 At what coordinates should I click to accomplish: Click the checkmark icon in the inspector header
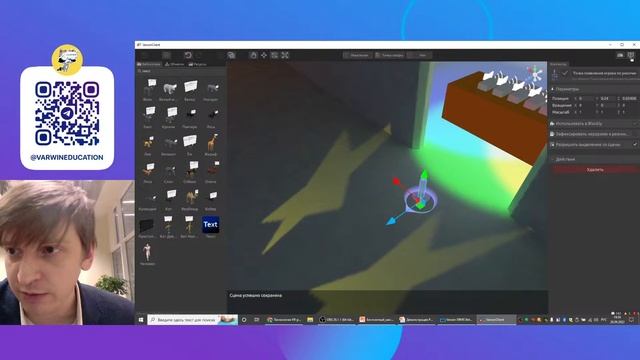click(565, 73)
